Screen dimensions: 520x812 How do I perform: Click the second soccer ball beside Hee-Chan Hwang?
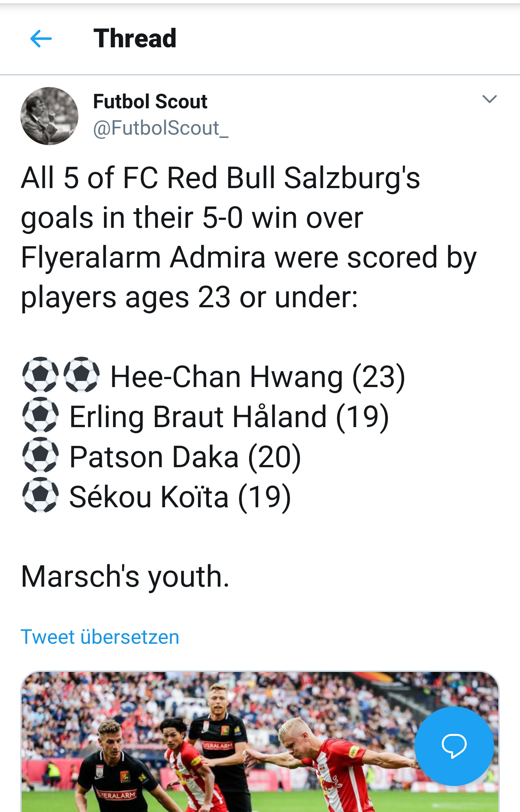(82, 375)
